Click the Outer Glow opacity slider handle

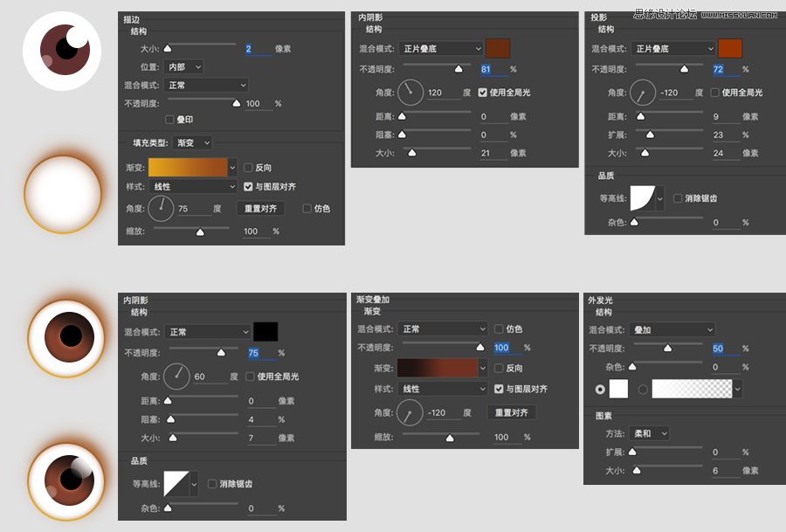pyautogui.click(x=668, y=348)
